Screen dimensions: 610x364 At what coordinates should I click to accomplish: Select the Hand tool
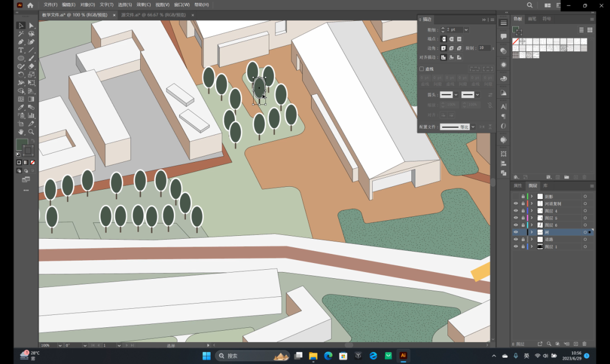pyautogui.click(x=21, y=132)
